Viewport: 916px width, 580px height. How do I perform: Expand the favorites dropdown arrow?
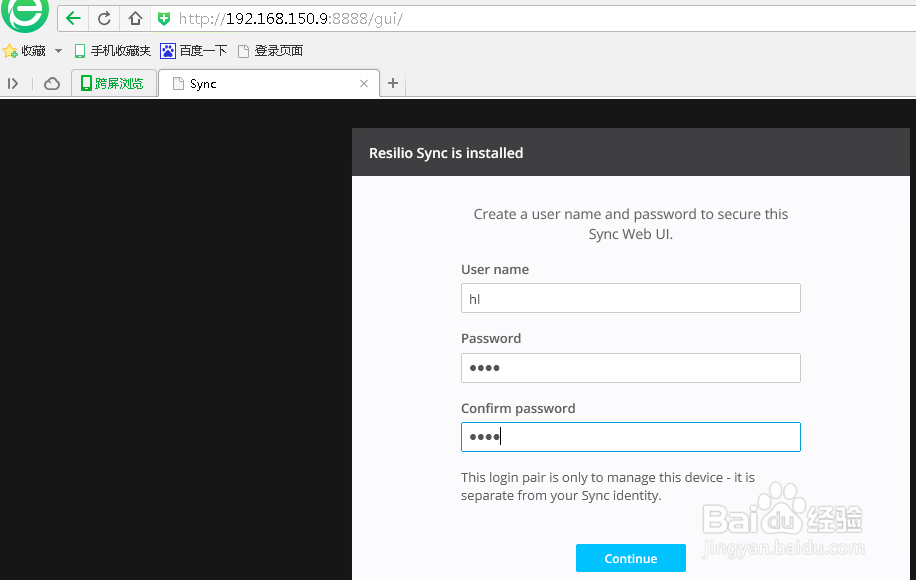58,51
